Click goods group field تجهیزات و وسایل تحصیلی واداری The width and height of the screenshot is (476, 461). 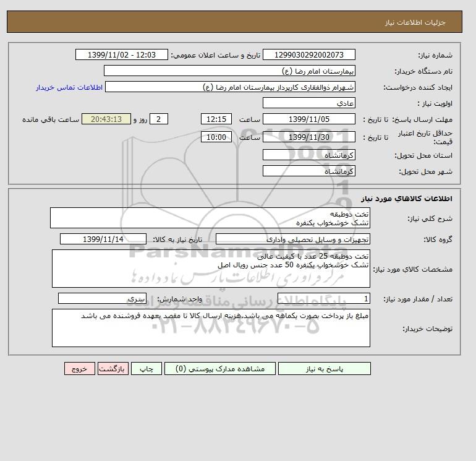(292, 239)
